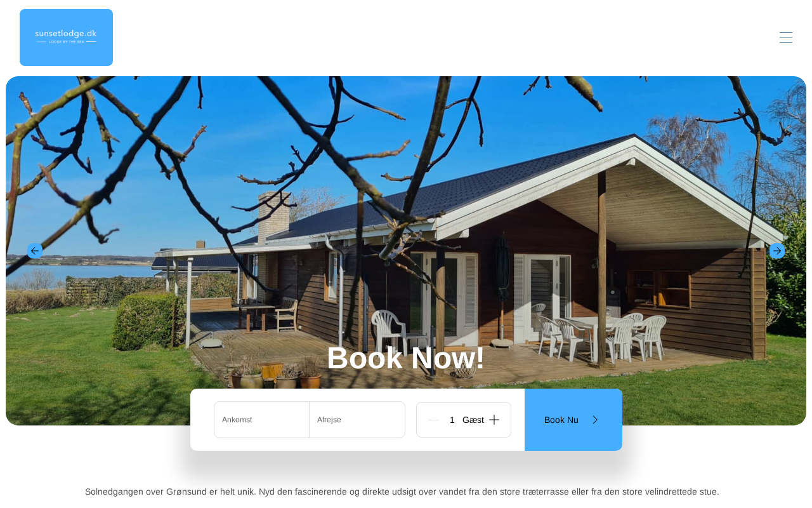Click the Gæst label in guest selector
This screenshot has height=508, width=812.
click(x=473, y=420)
